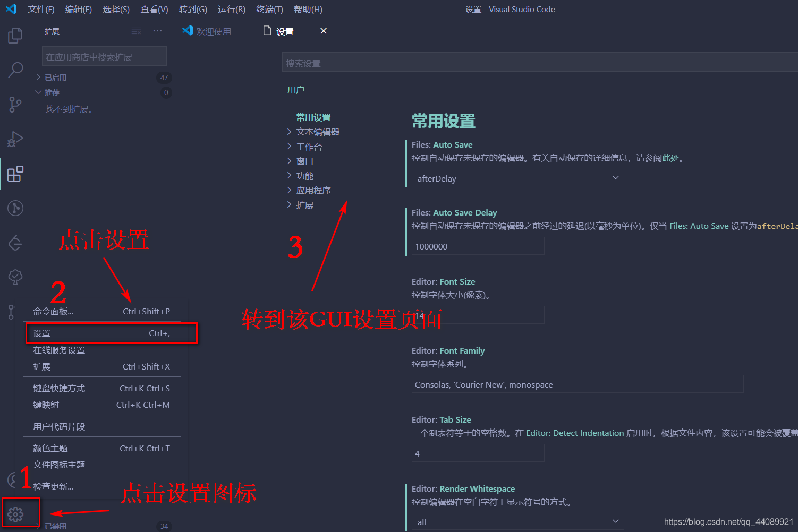Open the Search view in activity bar
This screenshot has height=532, width=798.
[x=15, y=70]
